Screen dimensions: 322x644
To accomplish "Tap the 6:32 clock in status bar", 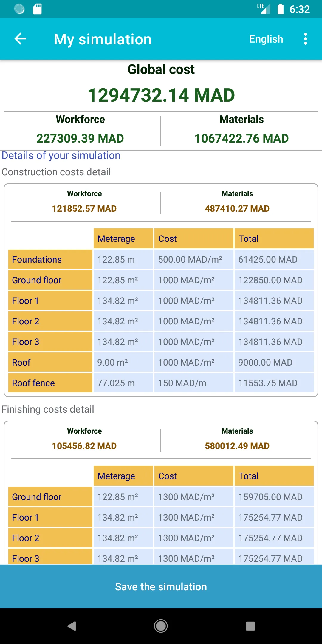I will tap(300, 9).
